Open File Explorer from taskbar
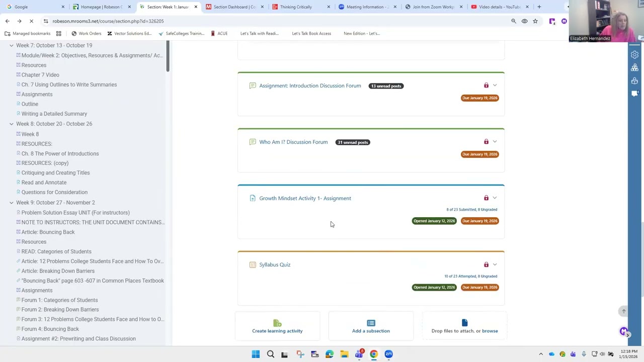The height and width of the screenshot is (362, 644). [344, 354]
